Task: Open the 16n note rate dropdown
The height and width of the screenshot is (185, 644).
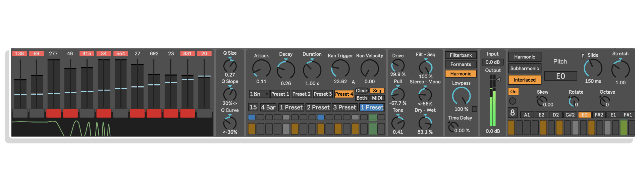Action: click(259, 94)
